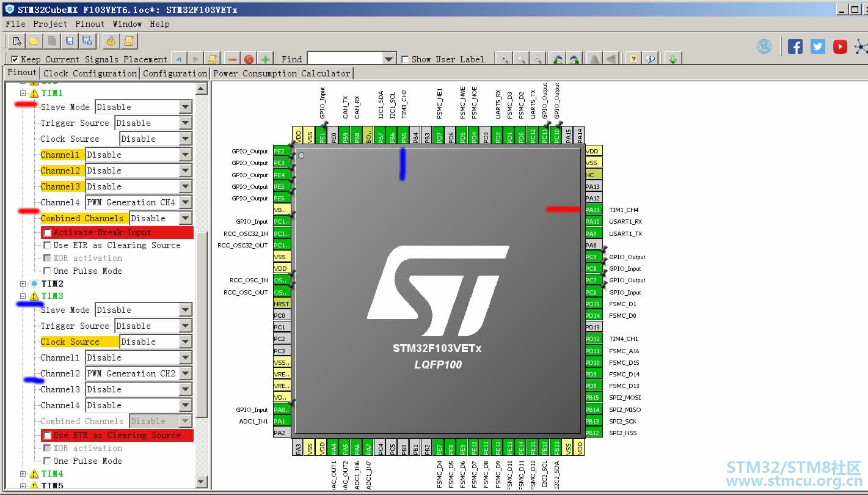Image resolution: width=868 pixels, height=495 pixels.
Task: Expand the TIM2 tree node
Action: tap(23, 284)
